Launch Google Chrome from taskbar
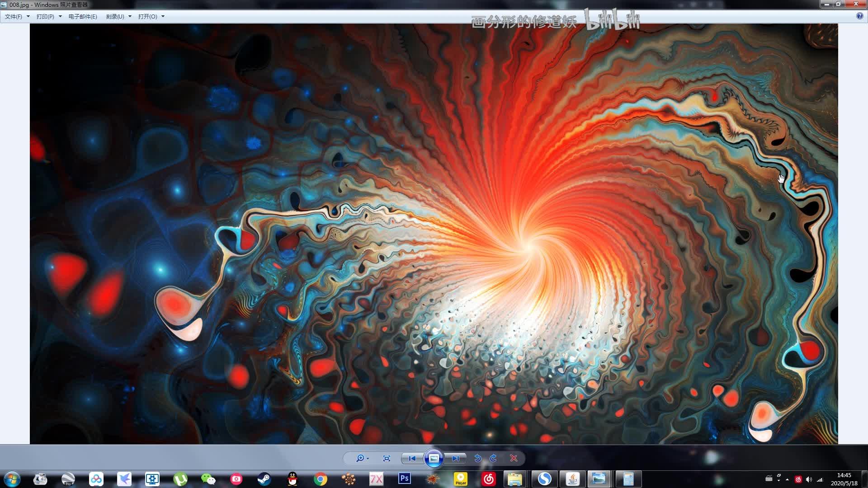 pyautogui.click(x=321, y=479)
